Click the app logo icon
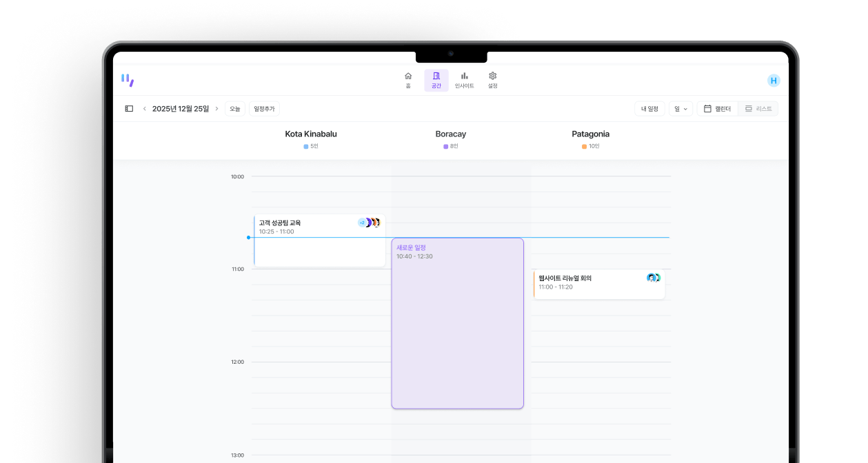Screen dimensions: 868x463 [128, 80]
